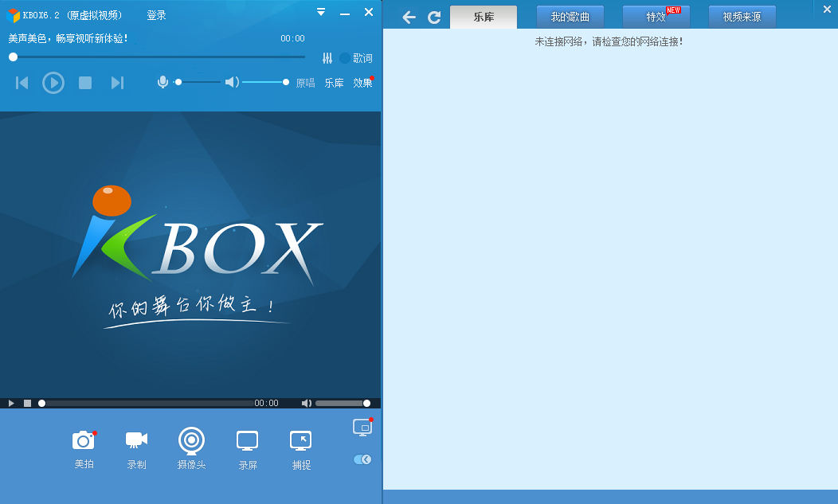This screenshot has height=504, width=838.
Task: Flip the toggle switch at bottom right
Action: 362,459
